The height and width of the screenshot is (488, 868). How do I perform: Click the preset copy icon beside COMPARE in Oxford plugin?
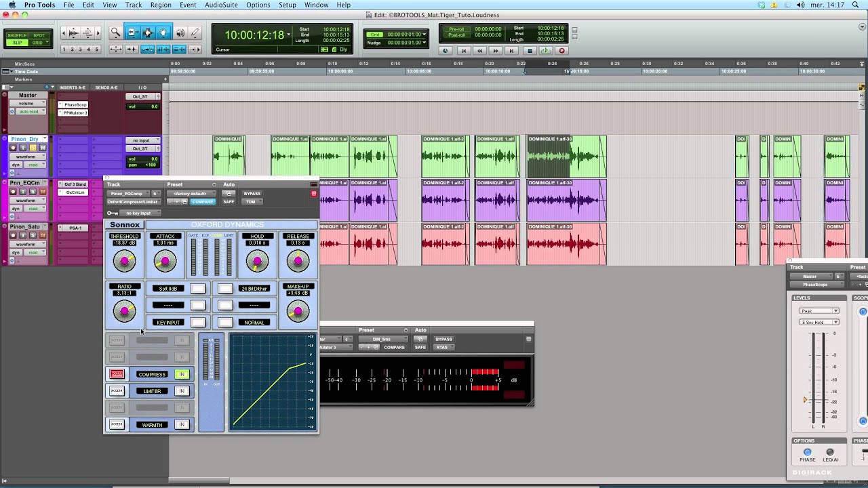click(x=184, y=202)
